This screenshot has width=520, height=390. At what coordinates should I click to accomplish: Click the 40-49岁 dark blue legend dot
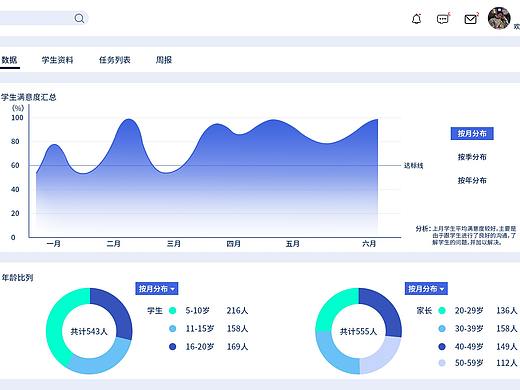(x=442, y=347)
